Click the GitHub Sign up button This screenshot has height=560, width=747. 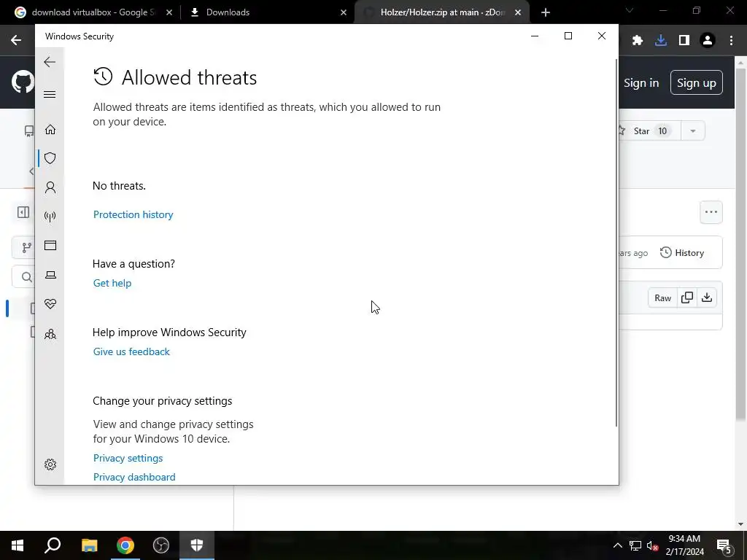point(697,83)
